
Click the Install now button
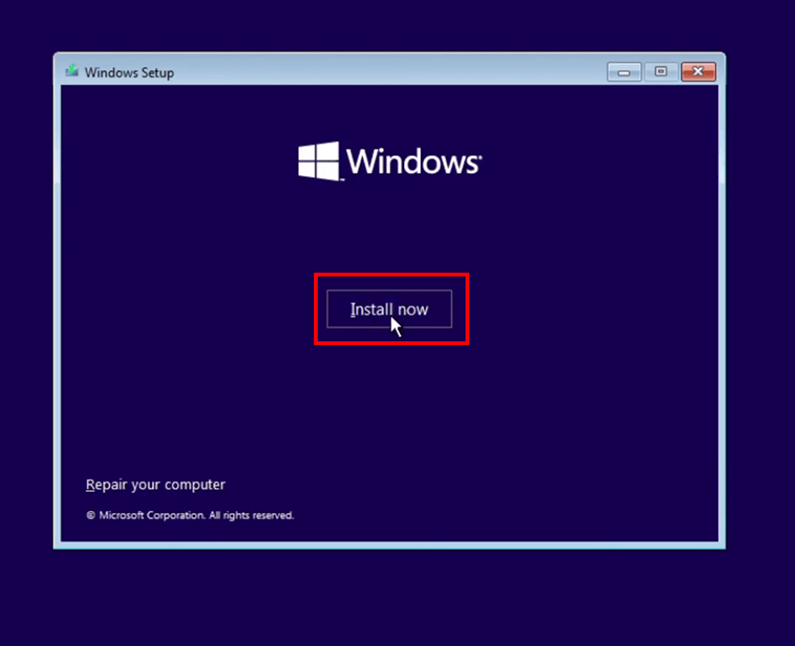click(389, 309)
